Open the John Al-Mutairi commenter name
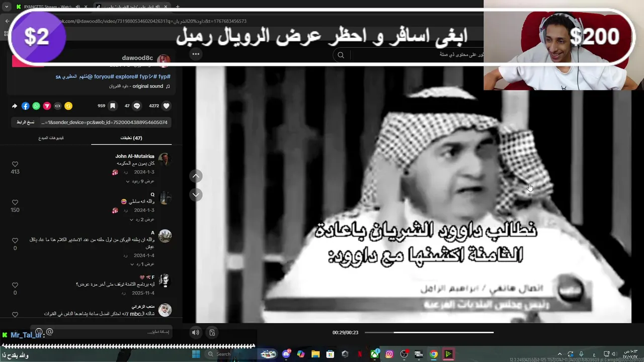Viewport: 644px width, 362px height. pyautogui.click(x=135, y=156)
